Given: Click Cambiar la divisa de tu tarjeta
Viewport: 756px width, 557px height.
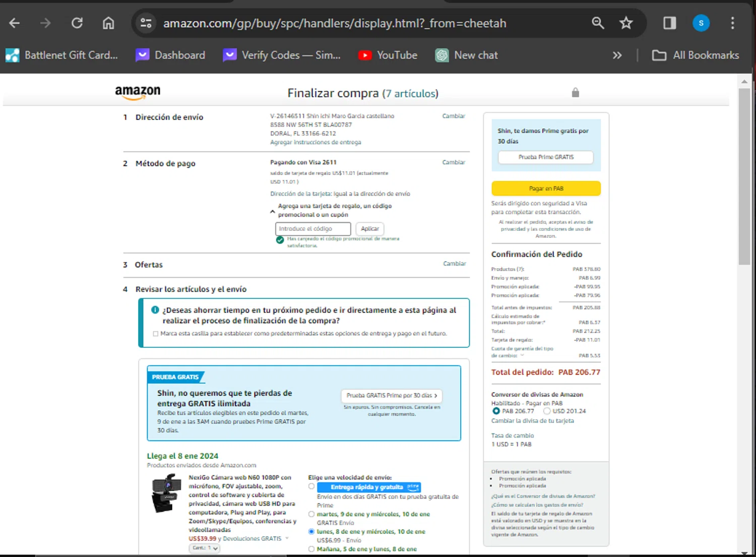Looking at the screenshot, I should pyautogui.click(x=532, y=421).
